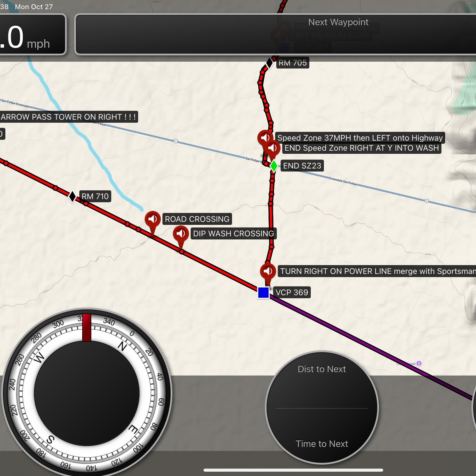Tap the ROAD CROSSING audio pin
This screenshot has height=476, width=476.
(152, 219)
